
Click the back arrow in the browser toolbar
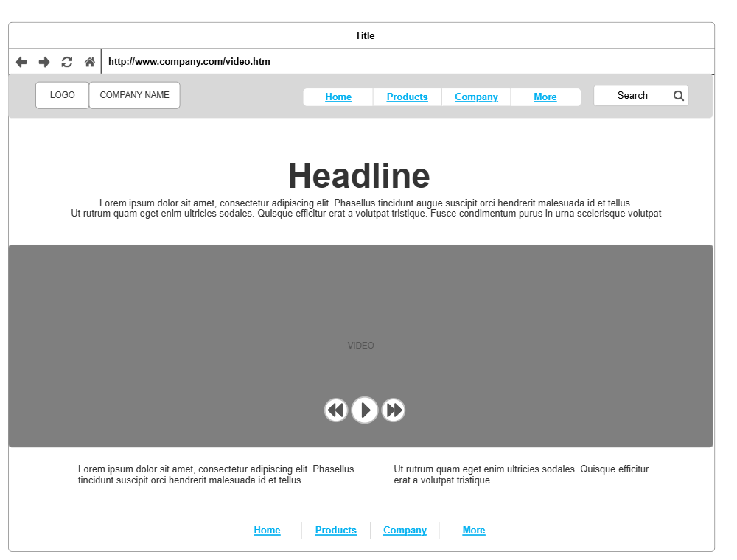pyautogui.click(x=21, y=62)
